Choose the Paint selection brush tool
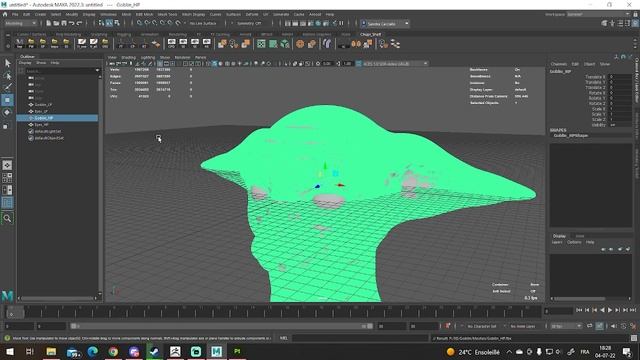The image size is (640, 360). [7, 87]
